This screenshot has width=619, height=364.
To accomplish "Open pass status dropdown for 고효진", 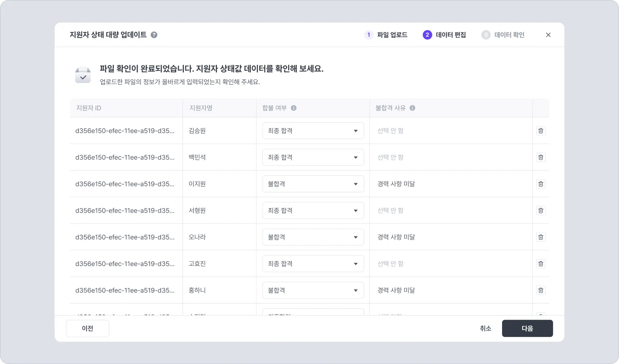I will pyautogui.click(x=313, y=264).
